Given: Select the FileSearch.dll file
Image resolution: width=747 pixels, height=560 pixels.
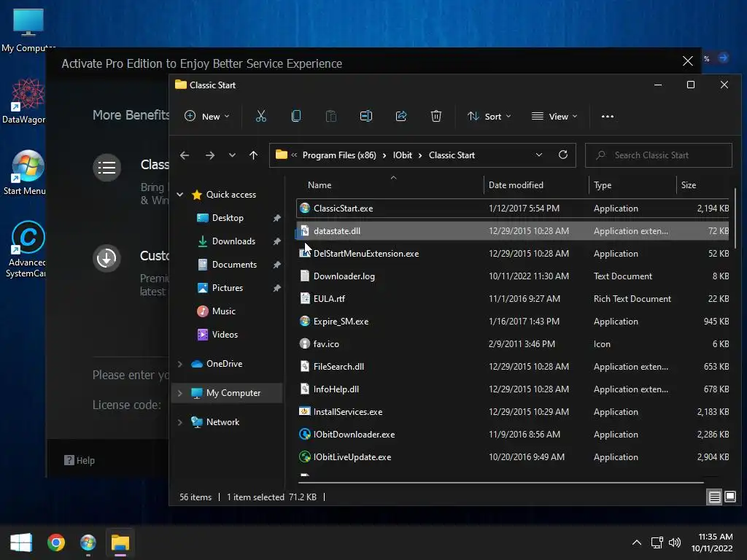Looking at the screenshot, I should pos(512,367).
